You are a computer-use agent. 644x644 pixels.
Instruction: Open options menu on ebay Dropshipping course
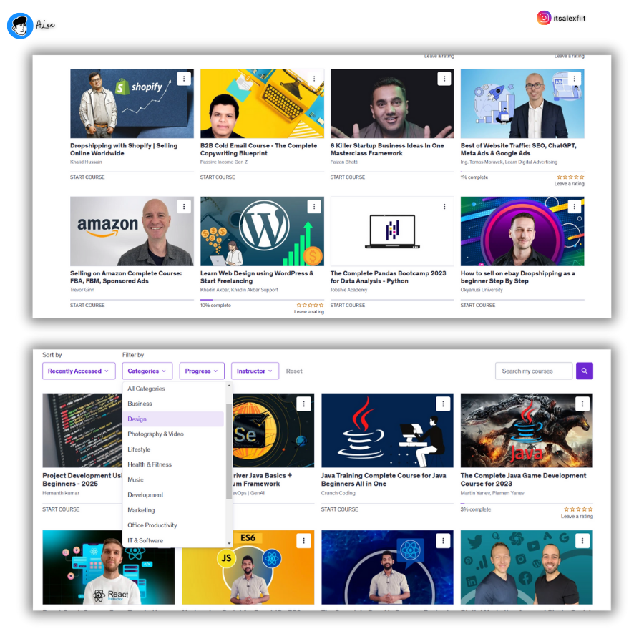point(574,206)
